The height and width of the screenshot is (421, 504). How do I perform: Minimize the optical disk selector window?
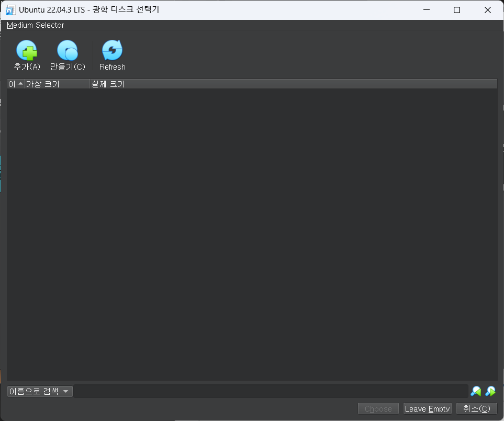427,10
